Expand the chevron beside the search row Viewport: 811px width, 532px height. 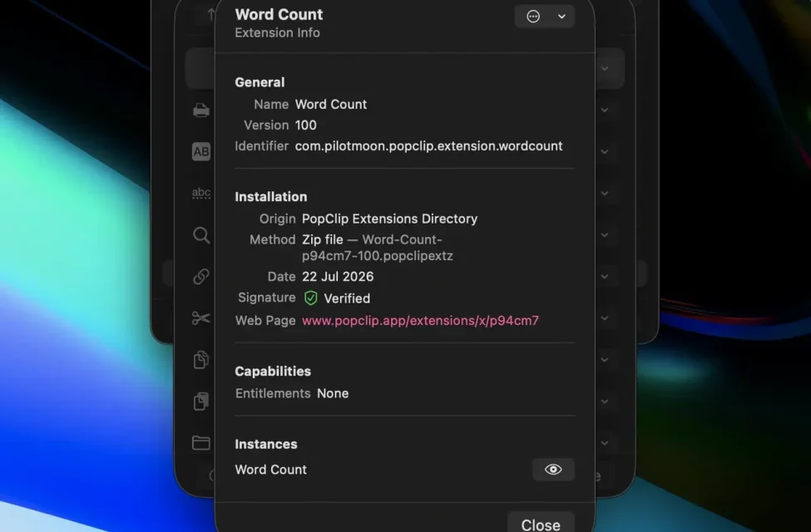pos(604,235)
